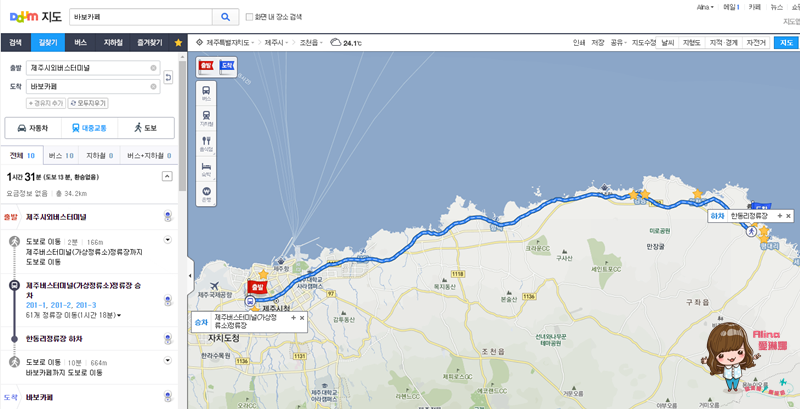This screenshot has width=800, height=409.
Task: Click the 저장 save link
Action: pyautogui.click(x=597, y=43)
